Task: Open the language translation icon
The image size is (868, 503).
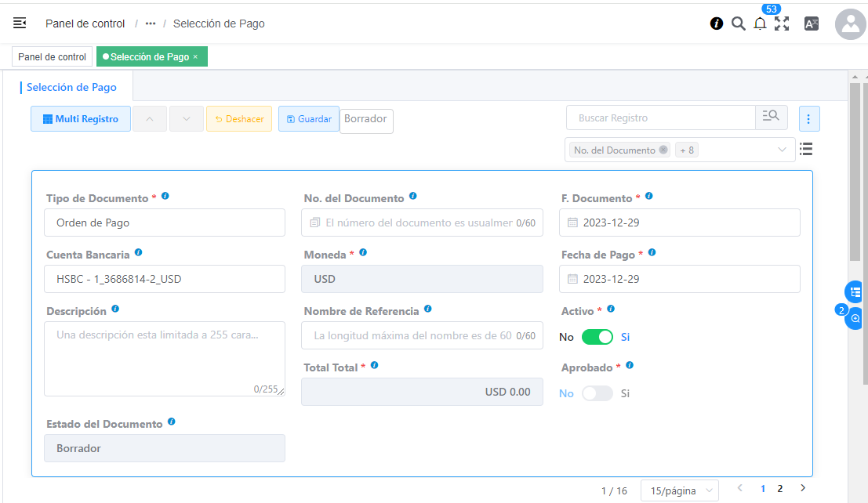Action: [812, 24]
